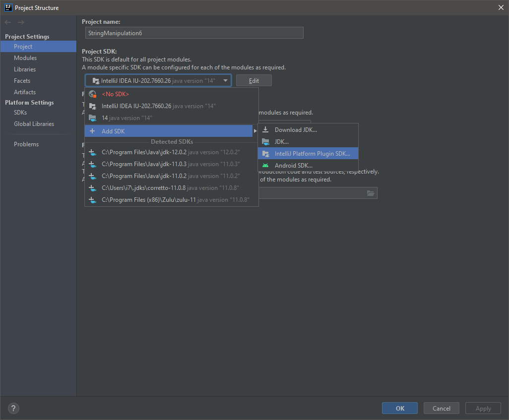This screenshot has height=420, width=509.
Task: Choose Download JDK... from the submenu
Action: pos(308,130)
